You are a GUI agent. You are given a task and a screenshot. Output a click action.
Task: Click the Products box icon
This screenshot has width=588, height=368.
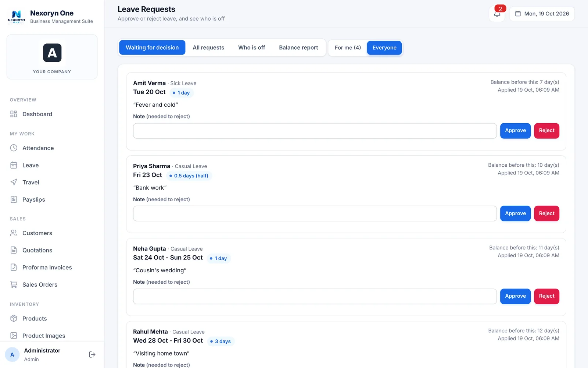click(14, 318)
